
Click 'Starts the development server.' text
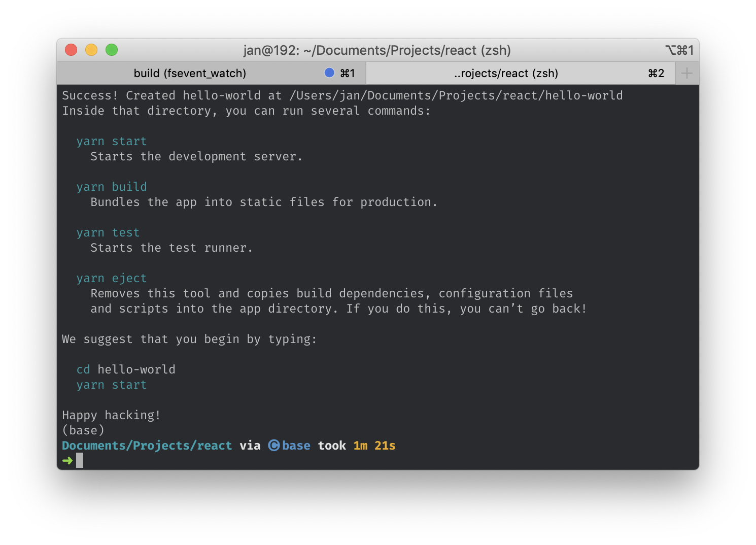(x=197, y=156)
